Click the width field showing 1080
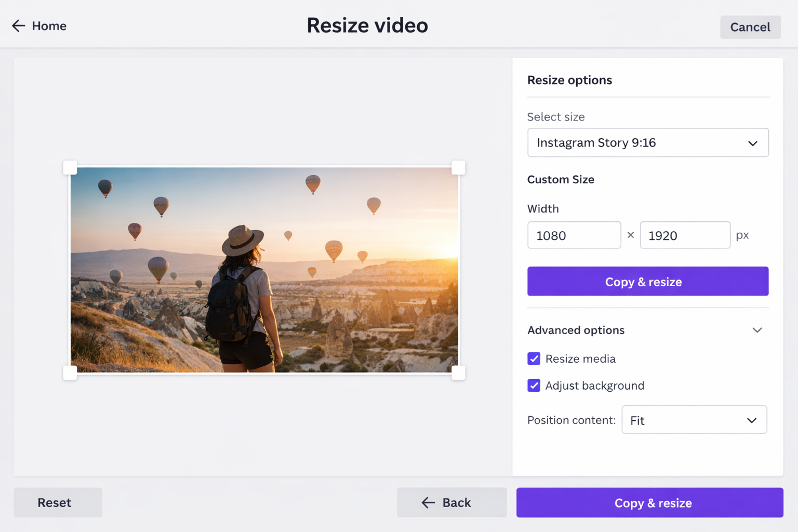The image size is (798, 532). pos(574,235)
